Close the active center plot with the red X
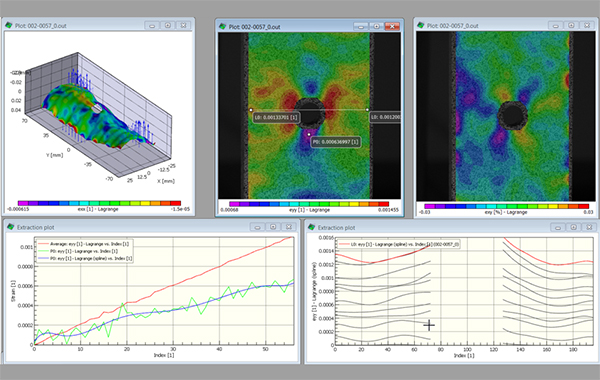 pos(392,26)
